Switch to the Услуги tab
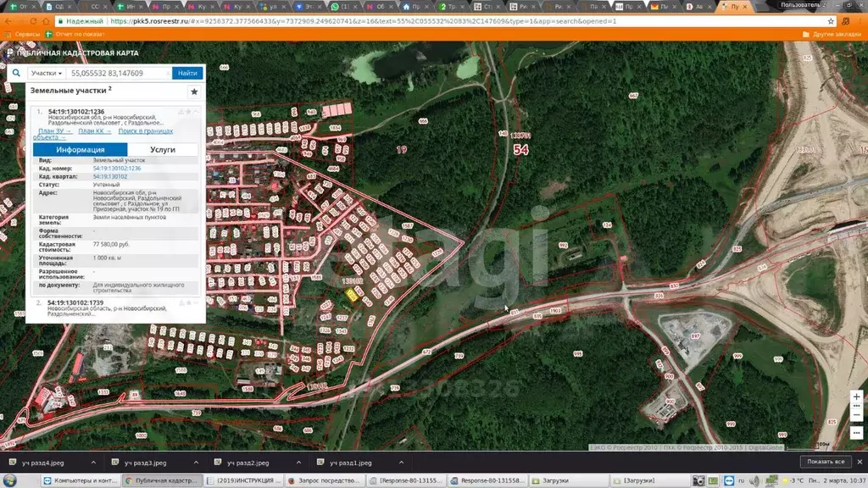 [163, 149]
